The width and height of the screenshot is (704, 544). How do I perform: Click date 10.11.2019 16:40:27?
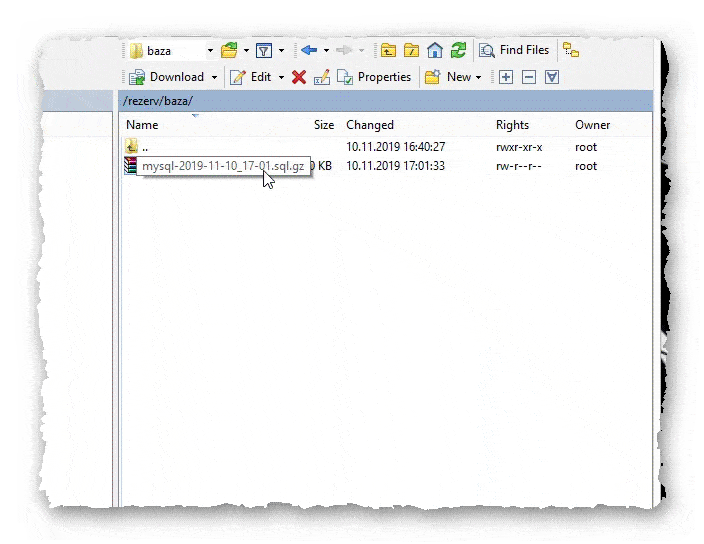[396, 147]
